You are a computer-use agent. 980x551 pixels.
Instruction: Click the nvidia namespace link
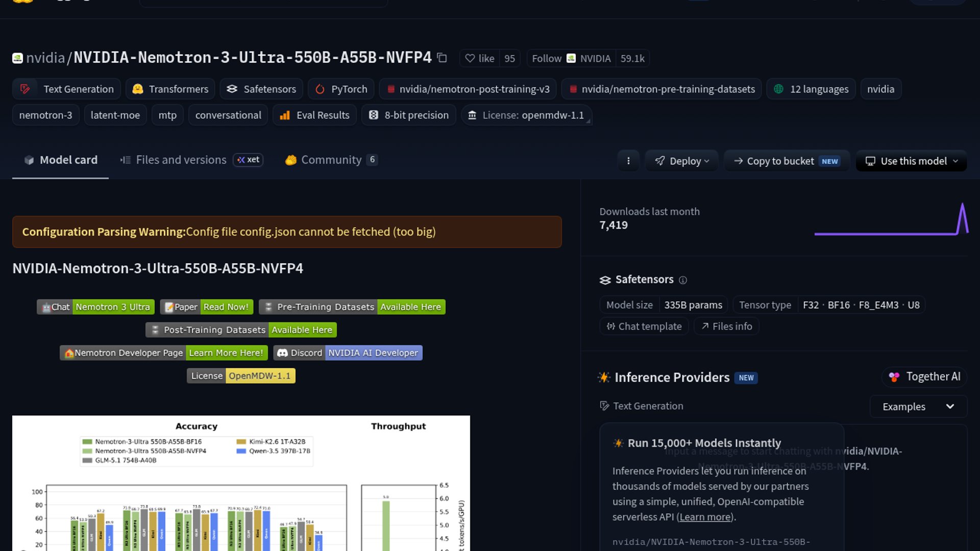(45, 58)
